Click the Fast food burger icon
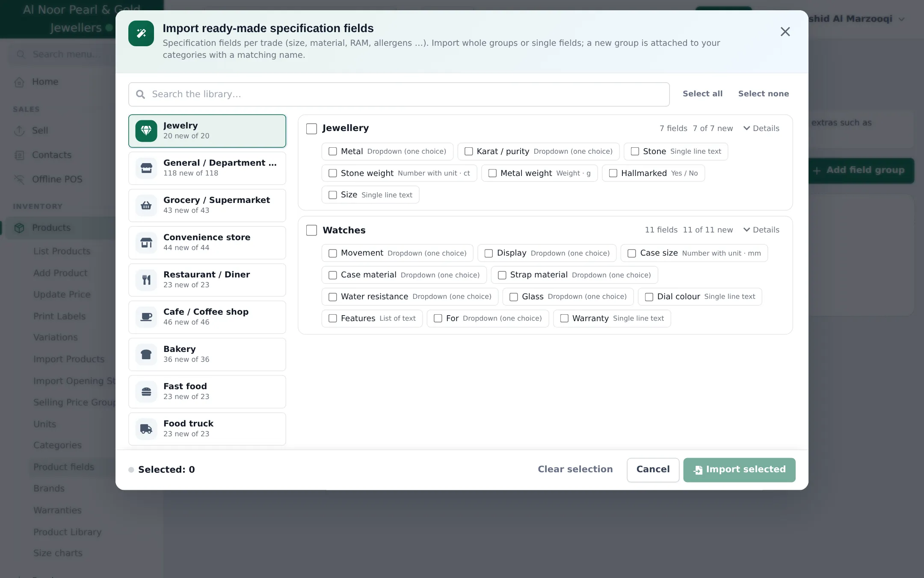Viewport: 924px width, 578px height. [146, 391]
